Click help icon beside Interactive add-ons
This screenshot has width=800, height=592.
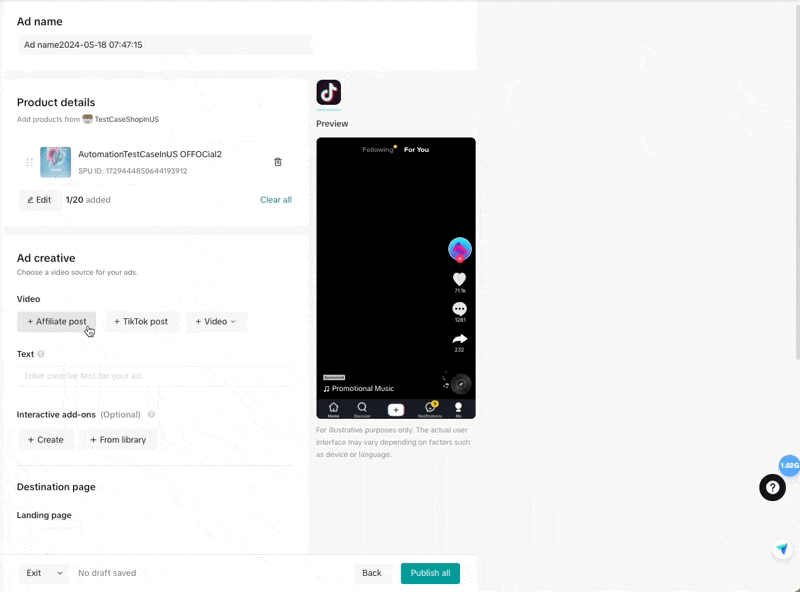click(151, 414)
